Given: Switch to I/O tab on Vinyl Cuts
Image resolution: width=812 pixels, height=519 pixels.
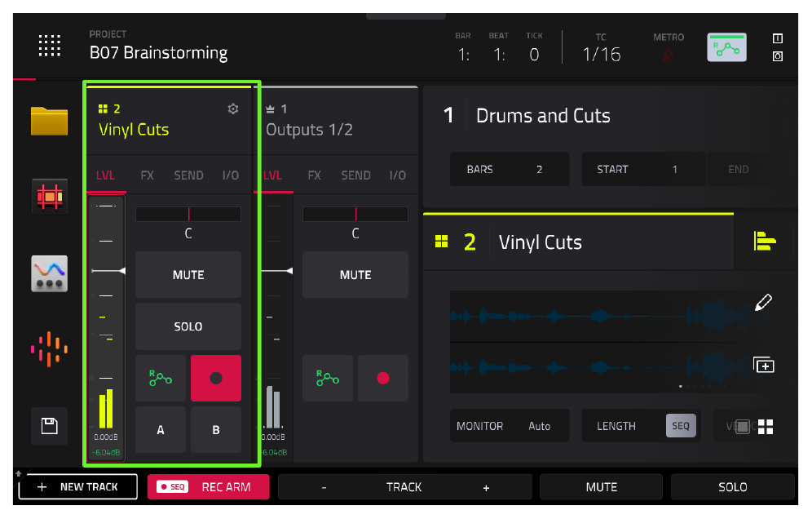Looking at the screenshot, I should [231, 175].
